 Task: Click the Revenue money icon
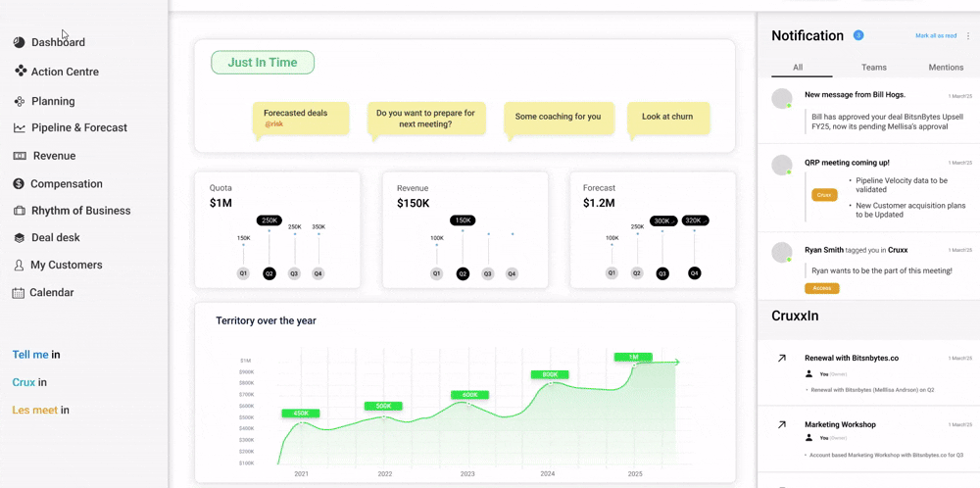tap(20, 156)
